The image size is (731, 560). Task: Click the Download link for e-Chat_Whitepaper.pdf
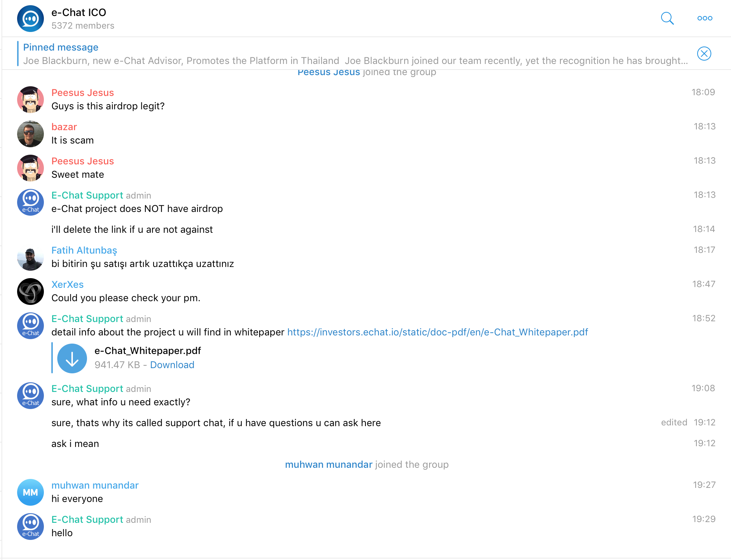tap(172, 365)
